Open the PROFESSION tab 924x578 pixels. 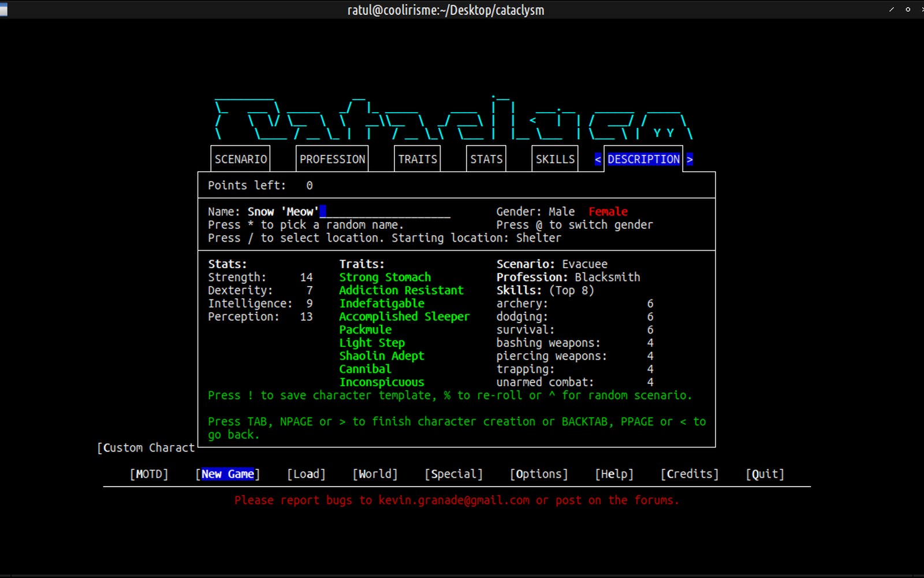click(332, 159)
